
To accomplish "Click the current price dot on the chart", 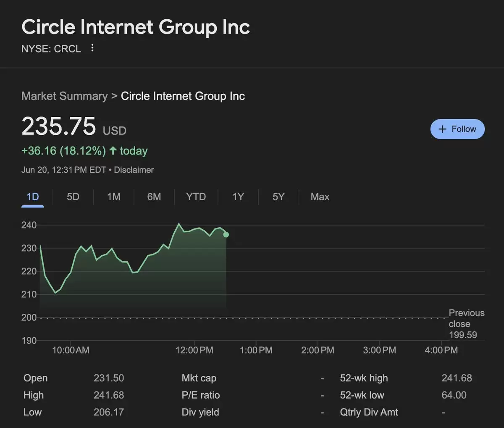I will coord(226,234).
